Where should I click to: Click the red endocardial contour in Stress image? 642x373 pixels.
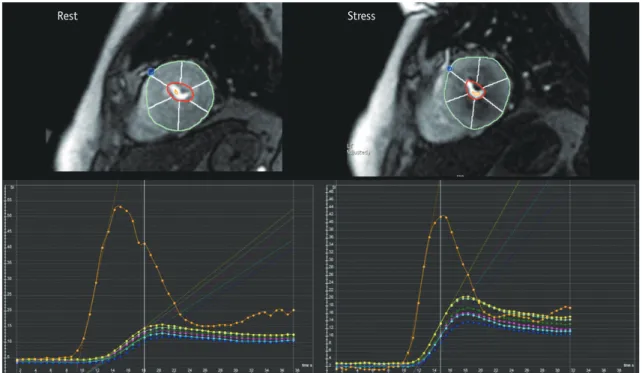(475, 90)
